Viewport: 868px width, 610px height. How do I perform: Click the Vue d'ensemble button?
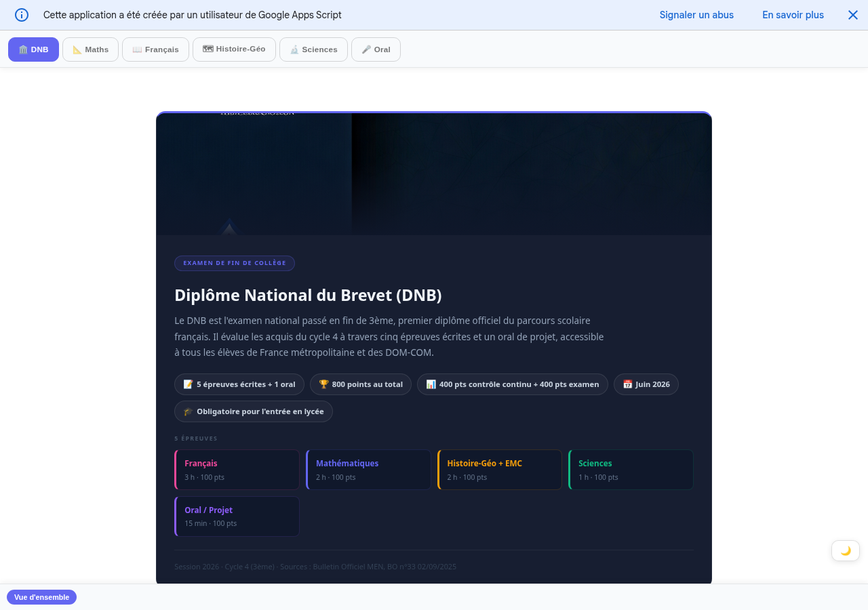pos(41,597)
